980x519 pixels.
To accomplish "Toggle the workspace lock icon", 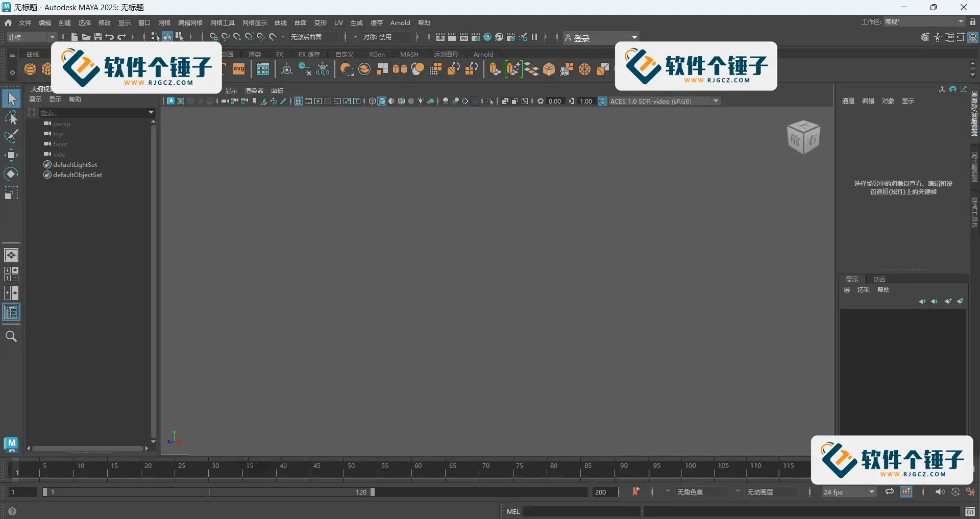I will click(973, 21).
